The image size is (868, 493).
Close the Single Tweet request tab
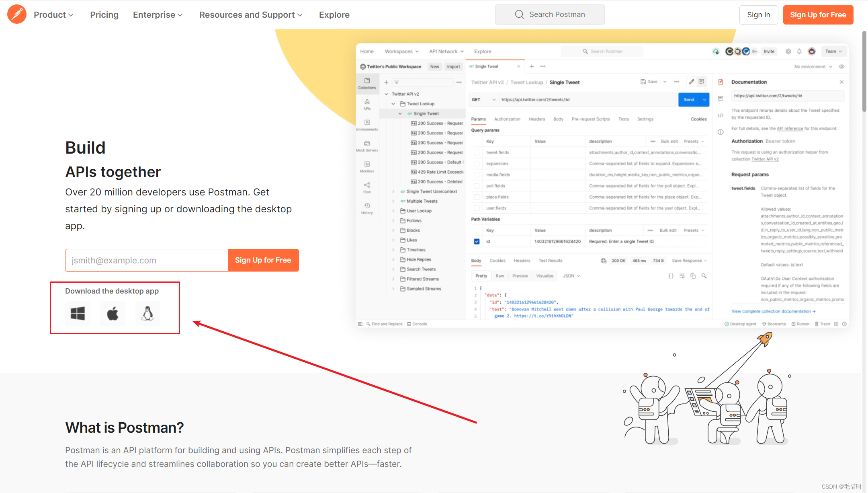coord(518,66)
